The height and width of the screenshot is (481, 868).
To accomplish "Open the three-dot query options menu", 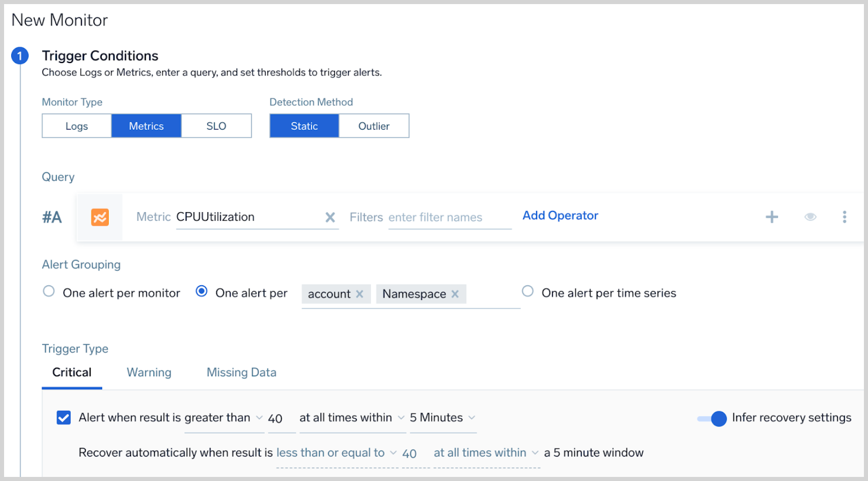I will 844,217.
